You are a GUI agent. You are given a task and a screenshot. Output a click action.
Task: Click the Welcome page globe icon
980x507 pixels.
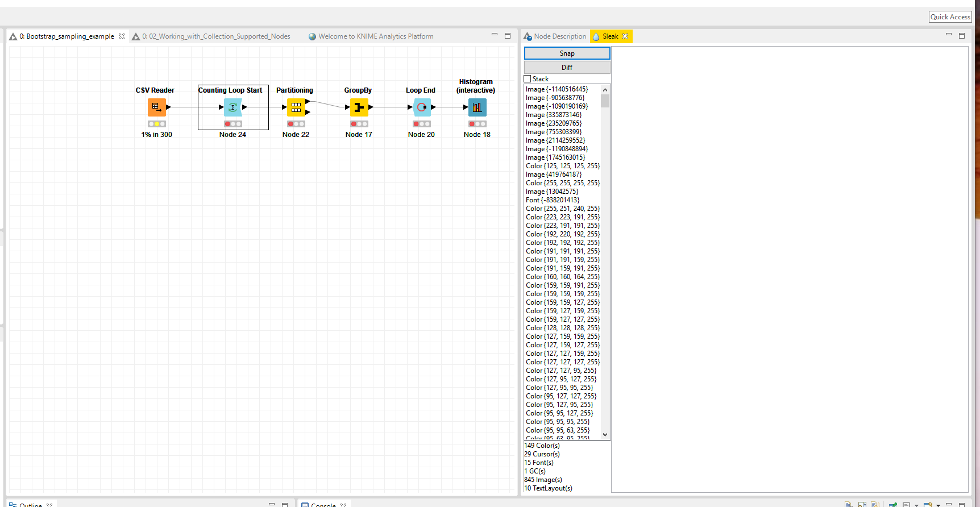point(312,36)
